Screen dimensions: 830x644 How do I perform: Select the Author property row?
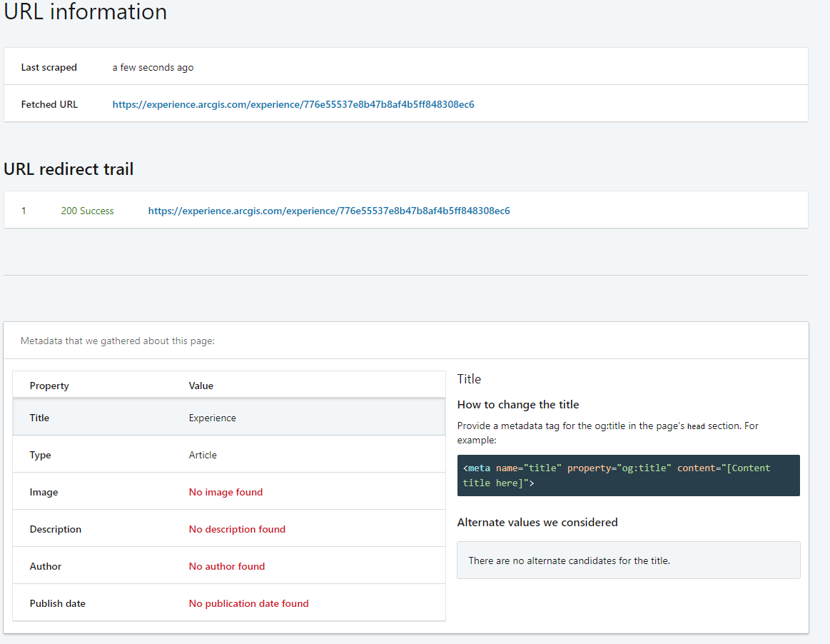pos(228,565)
